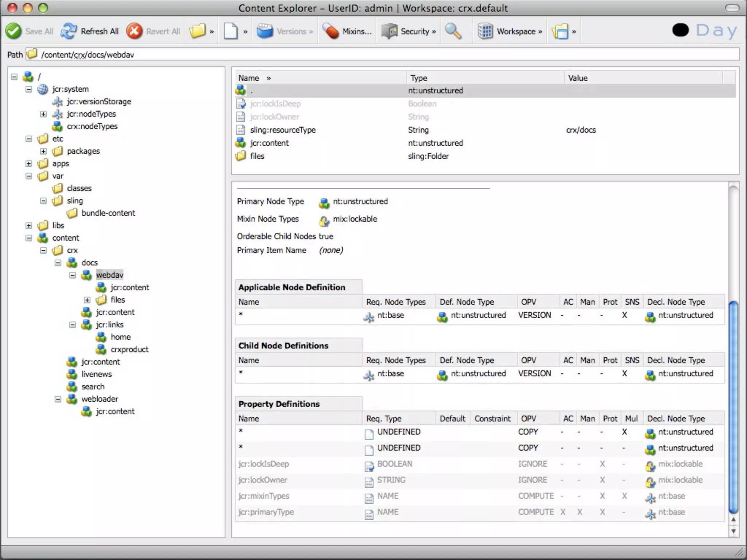Viewport: 747px width, 560px height.
Task: Click the new folder toolbar icon
Action: point(197,31)
